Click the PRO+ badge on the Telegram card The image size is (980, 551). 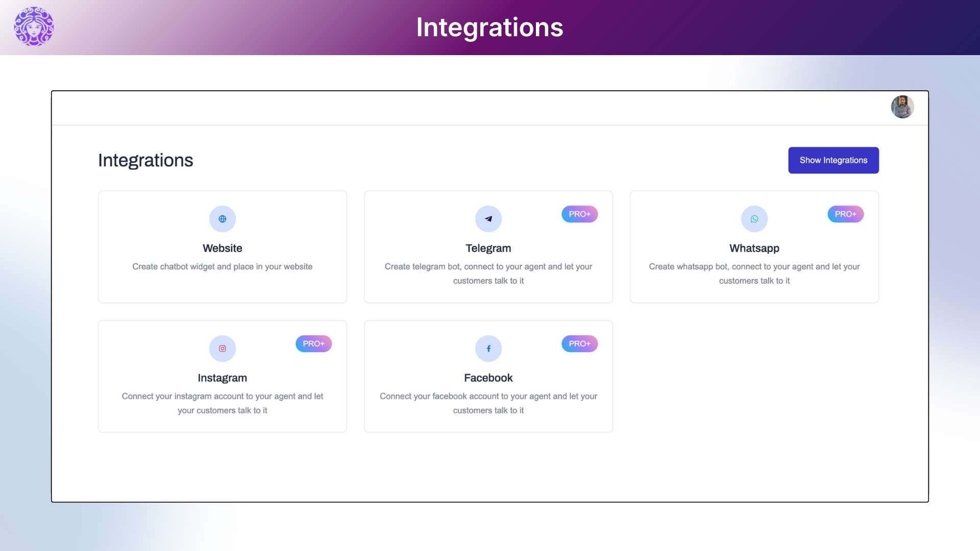580,214
